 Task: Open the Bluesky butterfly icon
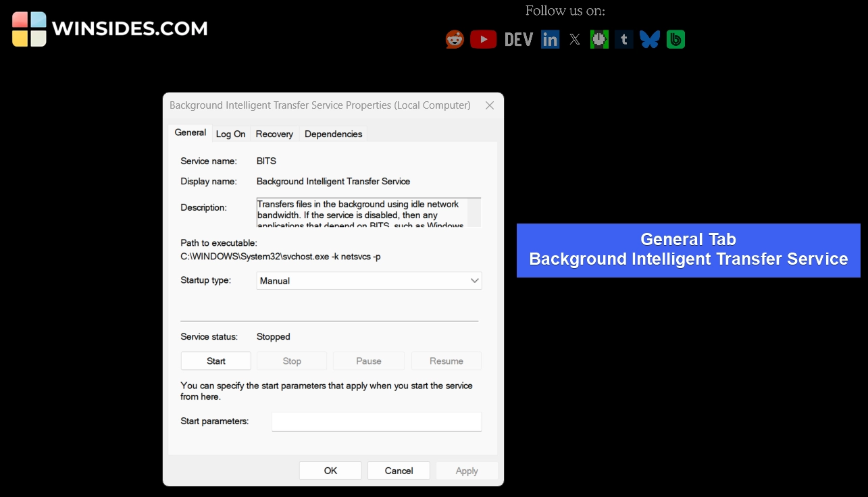650,40
